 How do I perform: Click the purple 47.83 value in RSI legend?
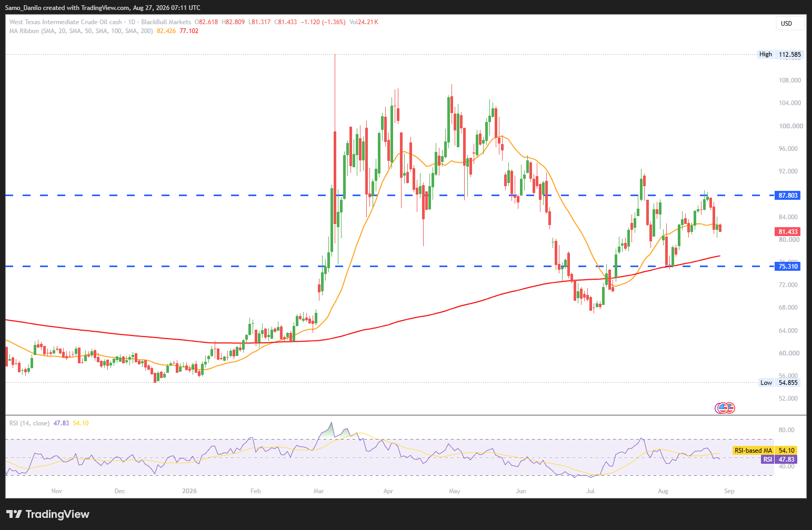62,423
